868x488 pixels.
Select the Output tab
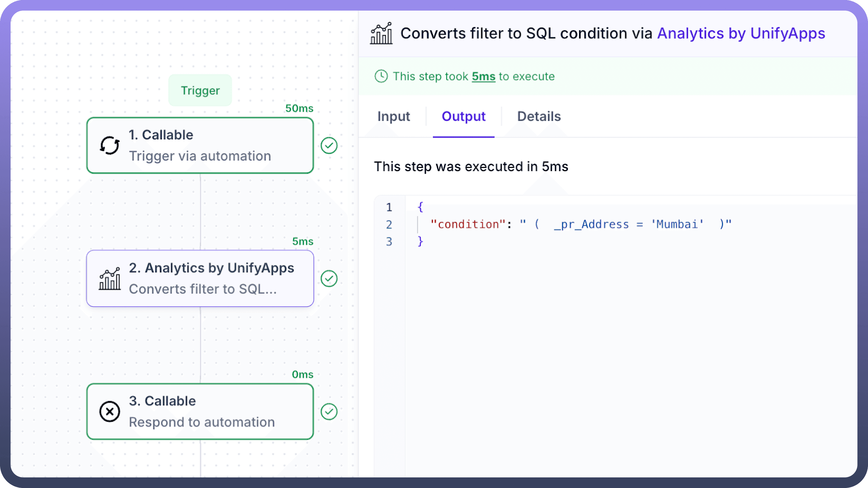tap(463, 116)
